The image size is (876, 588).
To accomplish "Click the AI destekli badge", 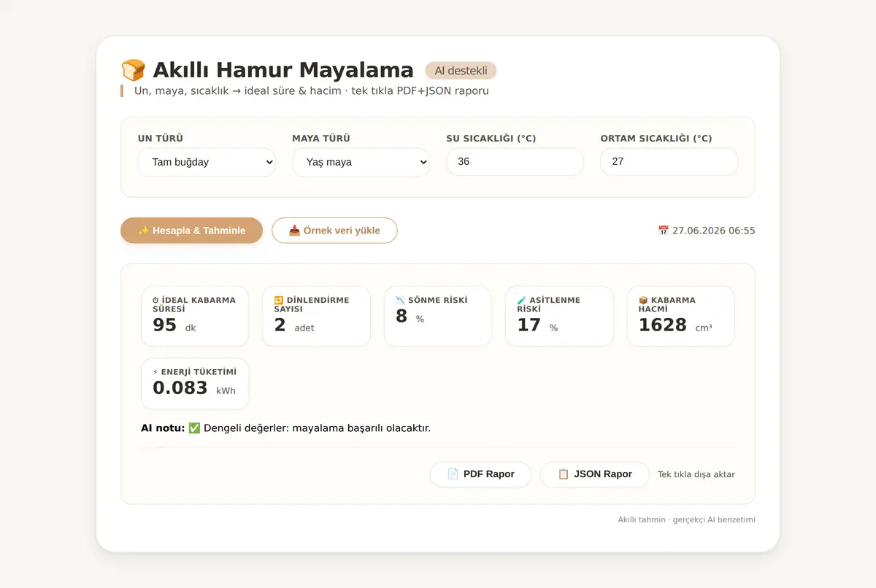I will [461, 71].
